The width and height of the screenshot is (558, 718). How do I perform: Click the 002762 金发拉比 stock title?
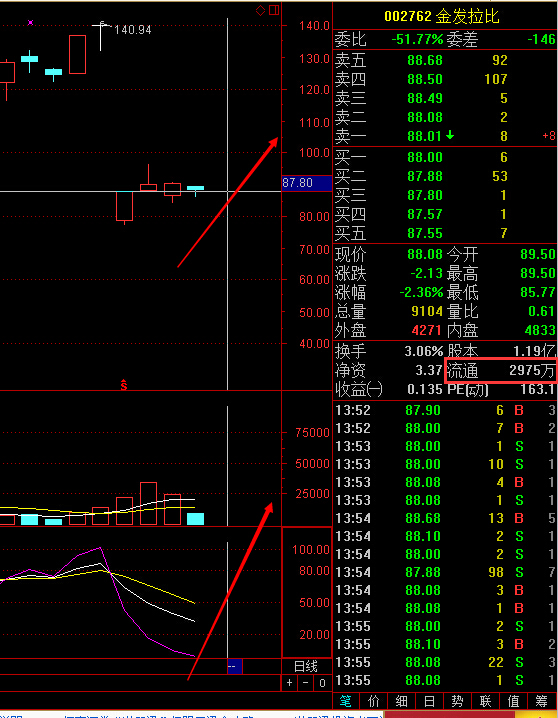pos(442,16)
